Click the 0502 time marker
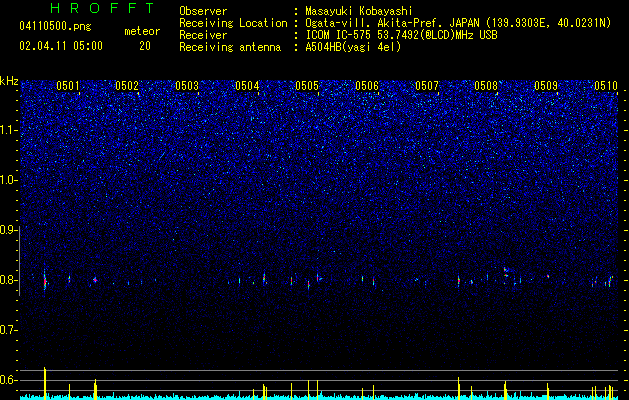This screenshot has width=629, height=400. 127,86
